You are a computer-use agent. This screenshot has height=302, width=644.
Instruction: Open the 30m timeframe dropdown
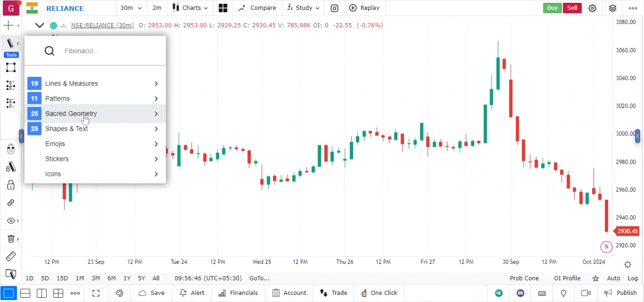[131, 8]
